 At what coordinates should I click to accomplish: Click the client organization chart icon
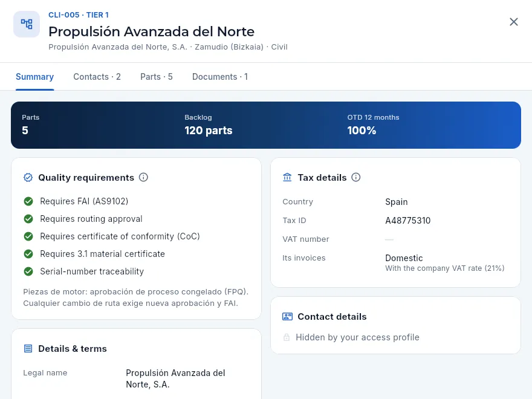pyautogui.click(x=27, y=24)
